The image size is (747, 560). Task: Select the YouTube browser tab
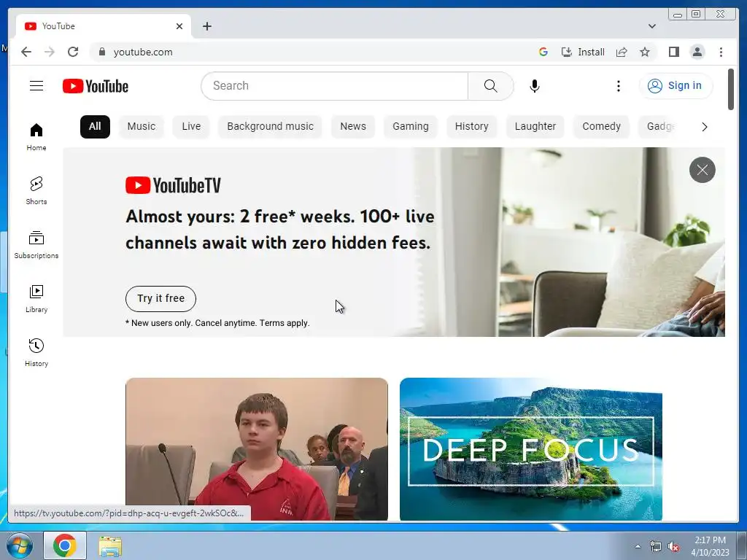click(x=104, y=26)
